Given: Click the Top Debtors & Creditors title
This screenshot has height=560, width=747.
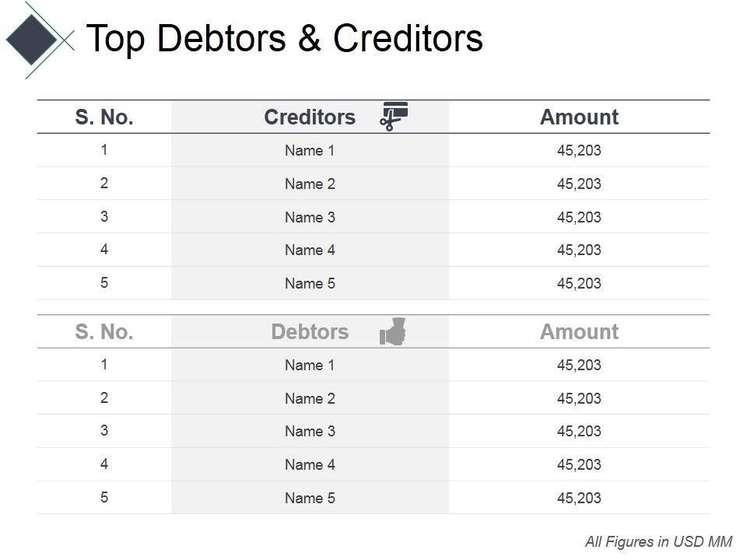Looking at the screenshot, I should click(x=284, y=38).
